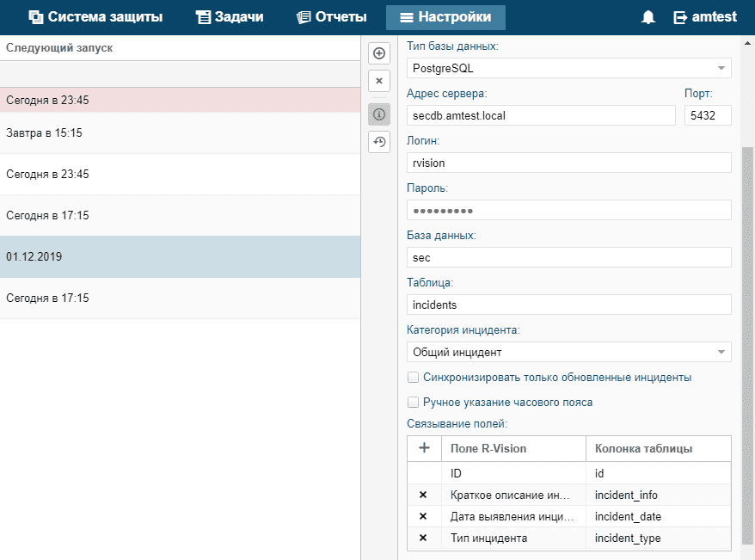This screenshot has width=755, height=560.
Task: Open the Задачи menu
Action: tap(230, 17)
